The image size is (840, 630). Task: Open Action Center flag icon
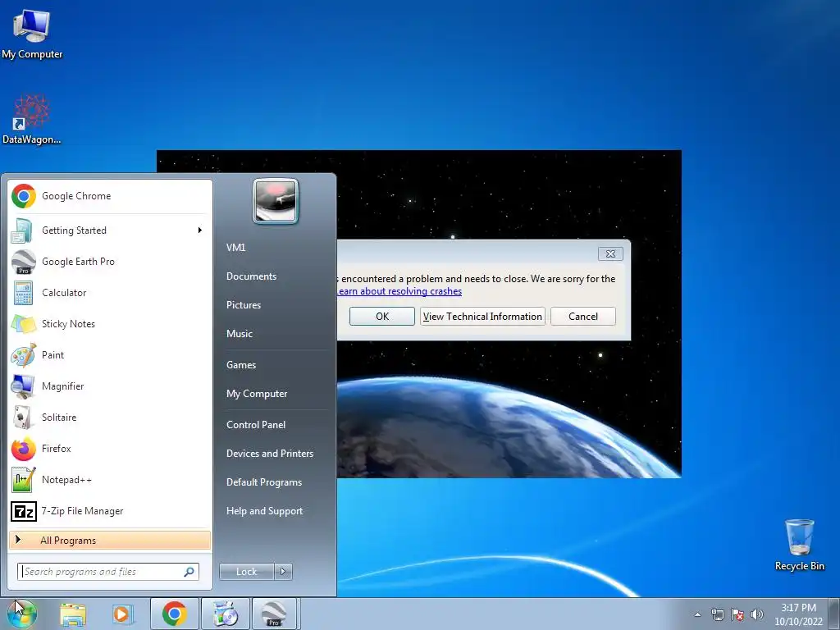coord(737,614)
